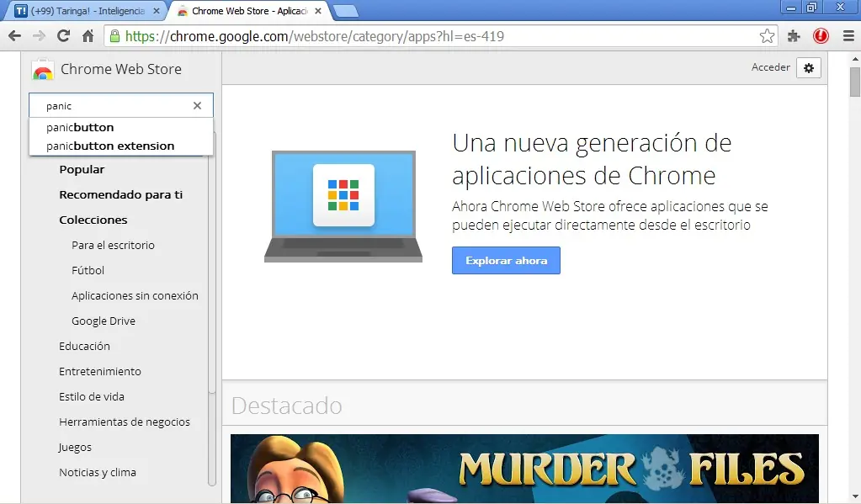The image size is (861, 504).
Task: Open the Google Drive collection
Action: click(x=104, y=321)
